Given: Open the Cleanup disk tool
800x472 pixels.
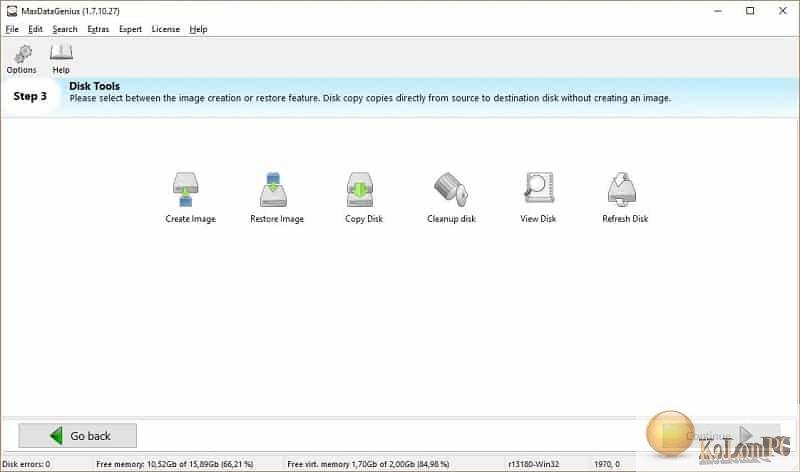Looking at the screenshot, I should tap(451, 197).
